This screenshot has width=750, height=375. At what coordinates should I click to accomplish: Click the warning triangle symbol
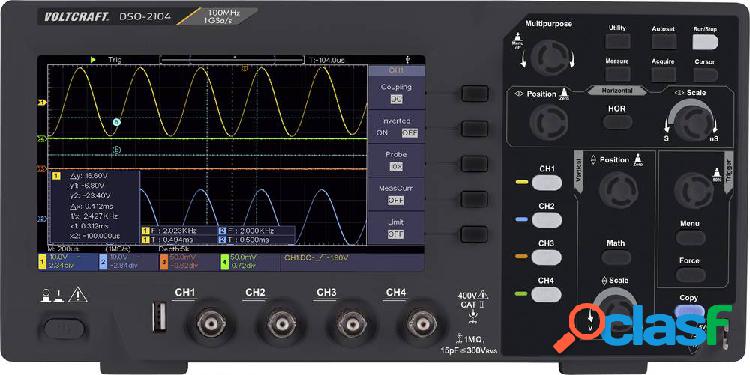click(x=77, y=296)
